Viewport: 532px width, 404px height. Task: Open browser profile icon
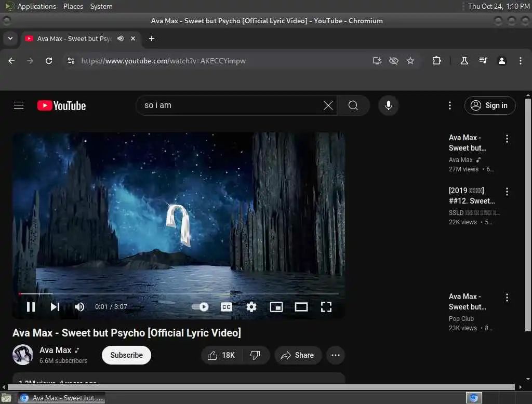[502, 61]
